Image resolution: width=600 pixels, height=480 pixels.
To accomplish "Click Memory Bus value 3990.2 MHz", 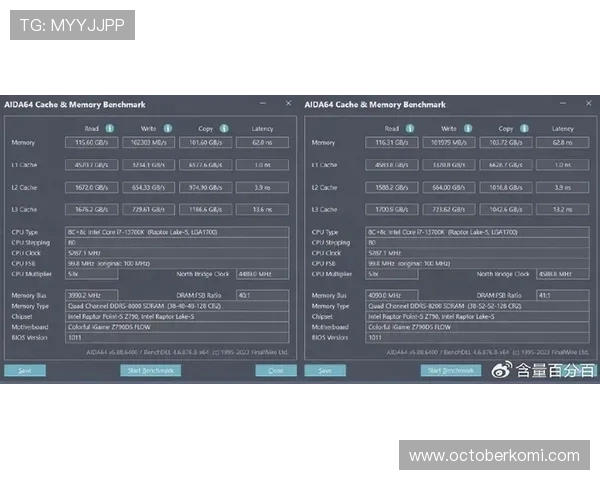I will tap(91, 296).
